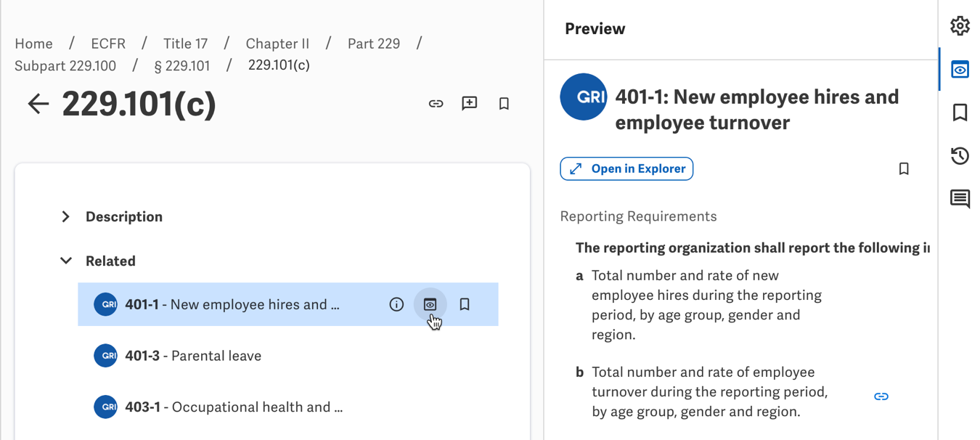This screenshot has width=980, height=440.
Task: Select 401-1 New employee hires item
Action: tap(288, 304)
